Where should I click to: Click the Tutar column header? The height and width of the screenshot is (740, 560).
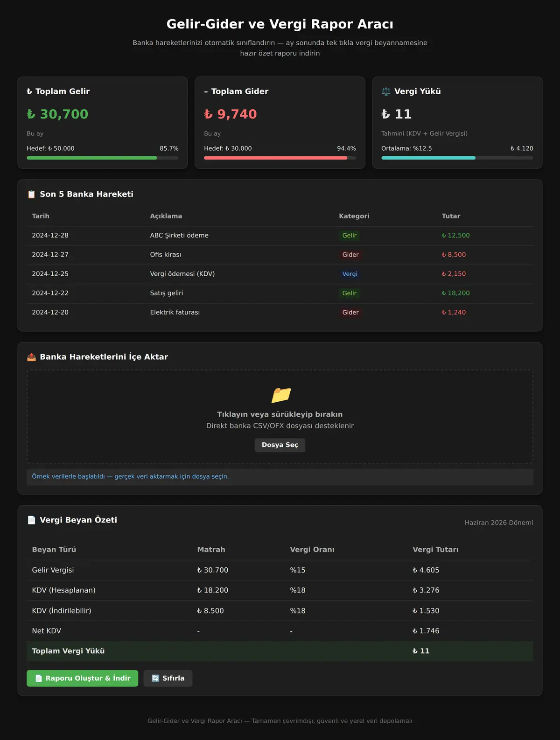point(451,216)
